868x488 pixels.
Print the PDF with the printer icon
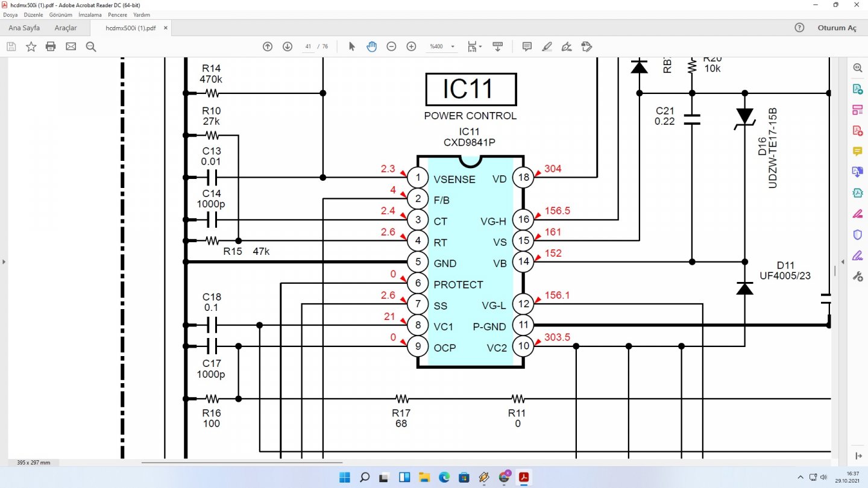pos(51,46)
